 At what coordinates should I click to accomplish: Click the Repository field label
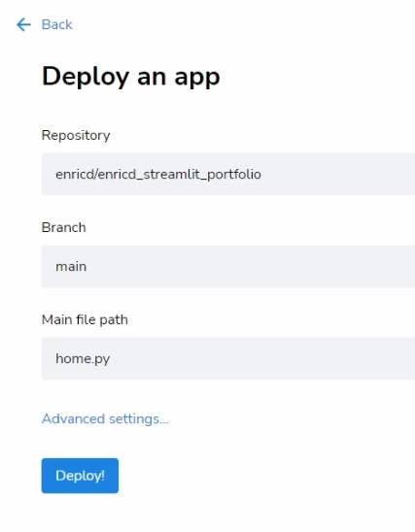coord(76,135)
